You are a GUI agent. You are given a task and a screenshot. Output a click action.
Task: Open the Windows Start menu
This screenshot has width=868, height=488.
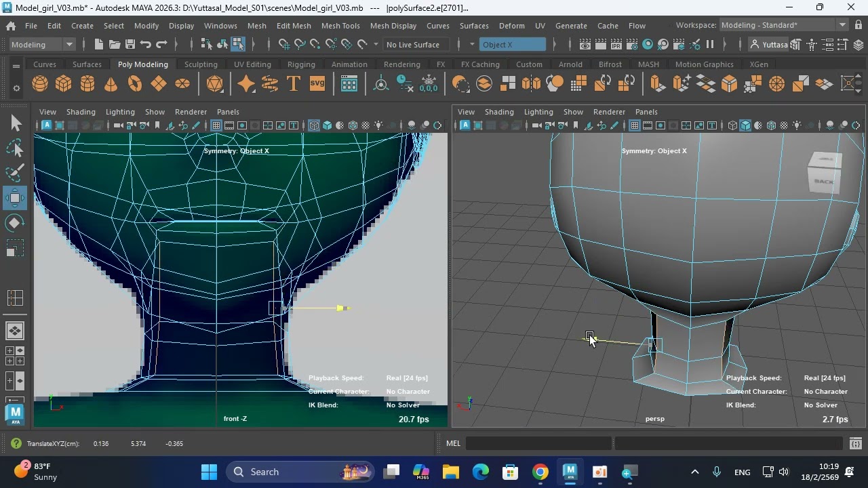[210, 472]
